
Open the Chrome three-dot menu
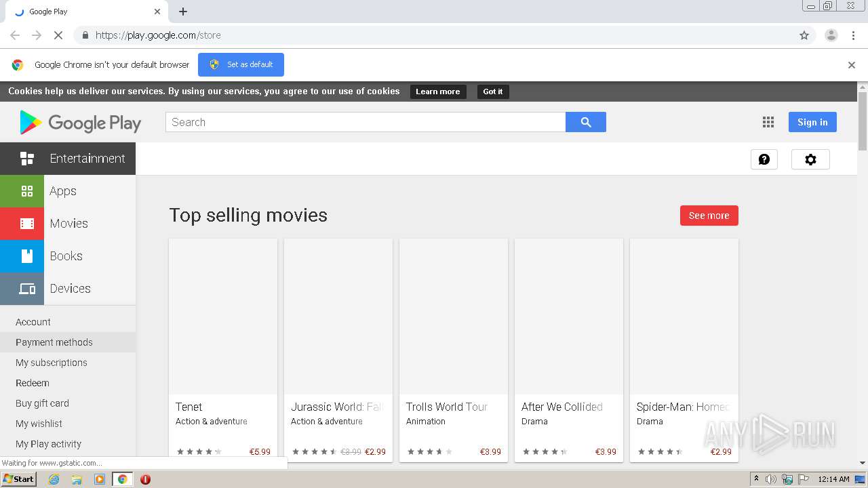(853, 35)
